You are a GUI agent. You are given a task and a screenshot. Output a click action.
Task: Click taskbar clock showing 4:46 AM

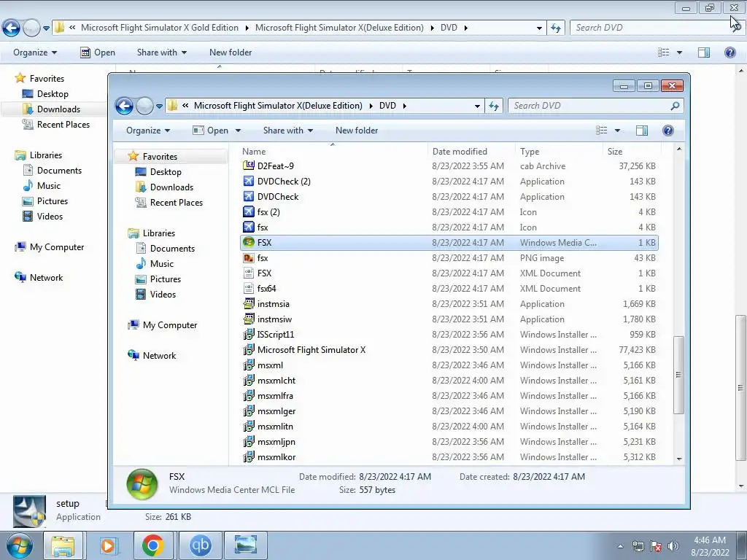[x=710, y=546]
